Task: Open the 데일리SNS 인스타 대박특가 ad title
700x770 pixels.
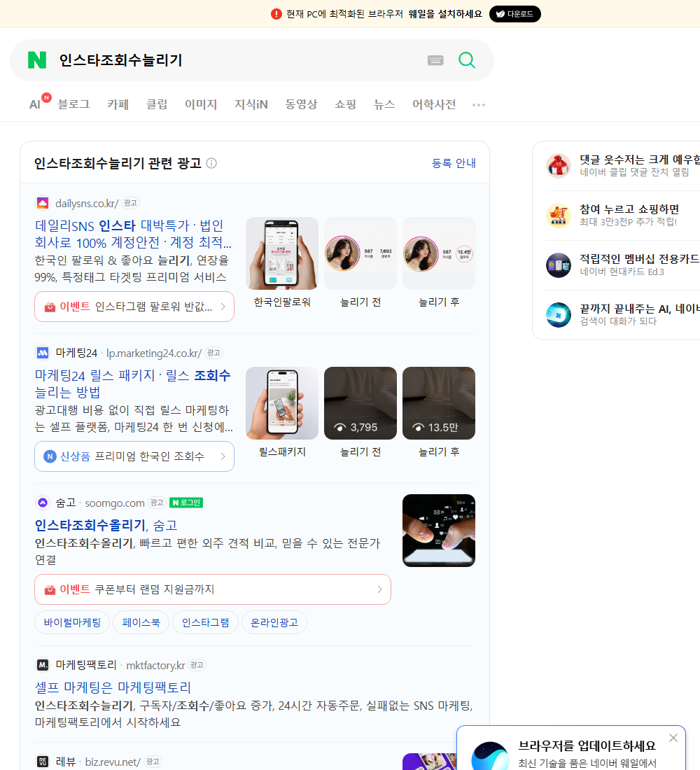Action: tap(132, 234)
